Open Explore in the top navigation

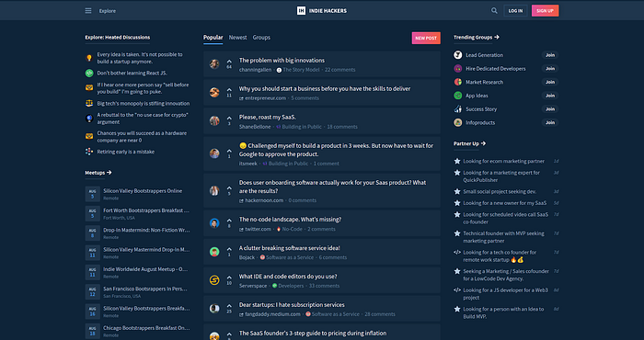click(108, 11)
